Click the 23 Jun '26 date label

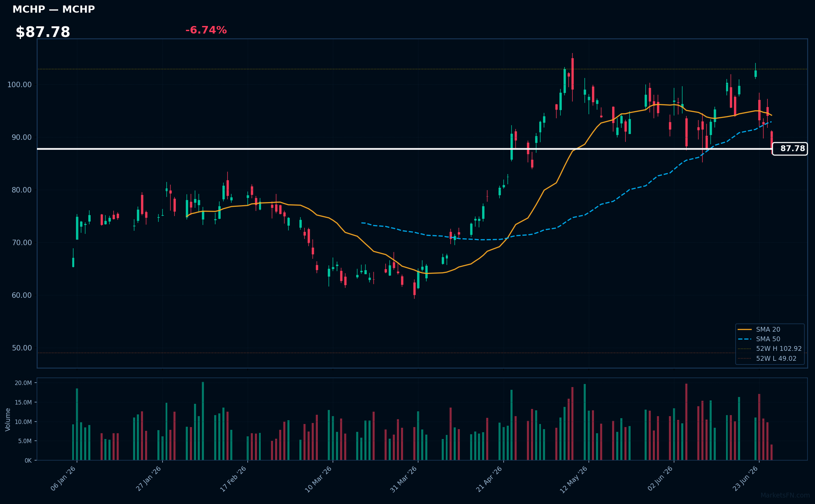746,478
